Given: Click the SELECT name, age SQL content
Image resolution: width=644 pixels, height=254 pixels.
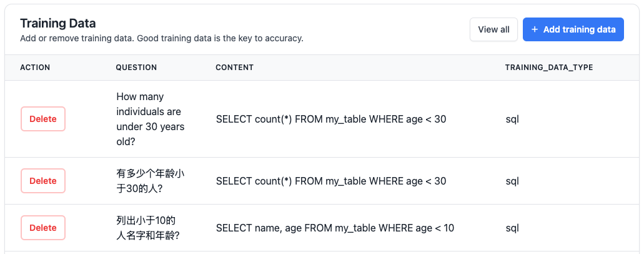Looking at the screenshot, I should 335,228.
